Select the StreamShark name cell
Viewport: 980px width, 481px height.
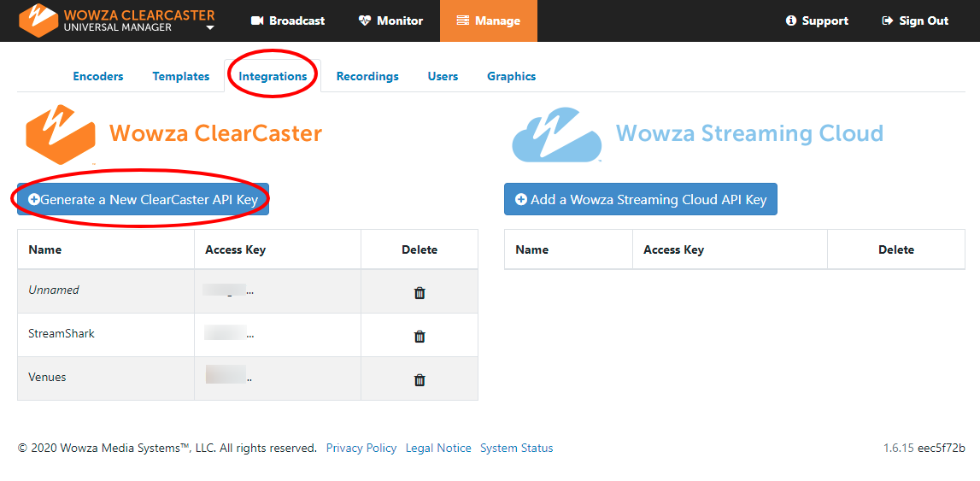106,334
